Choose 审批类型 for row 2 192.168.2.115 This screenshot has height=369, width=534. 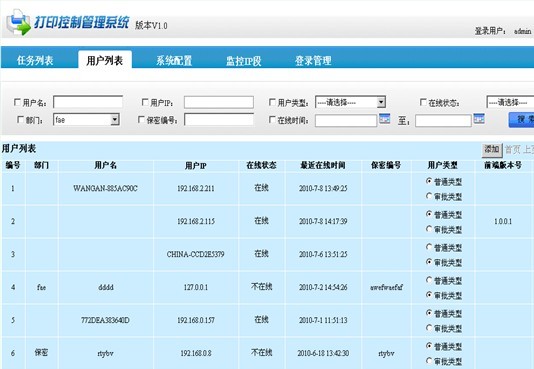(x=429, y=229)
